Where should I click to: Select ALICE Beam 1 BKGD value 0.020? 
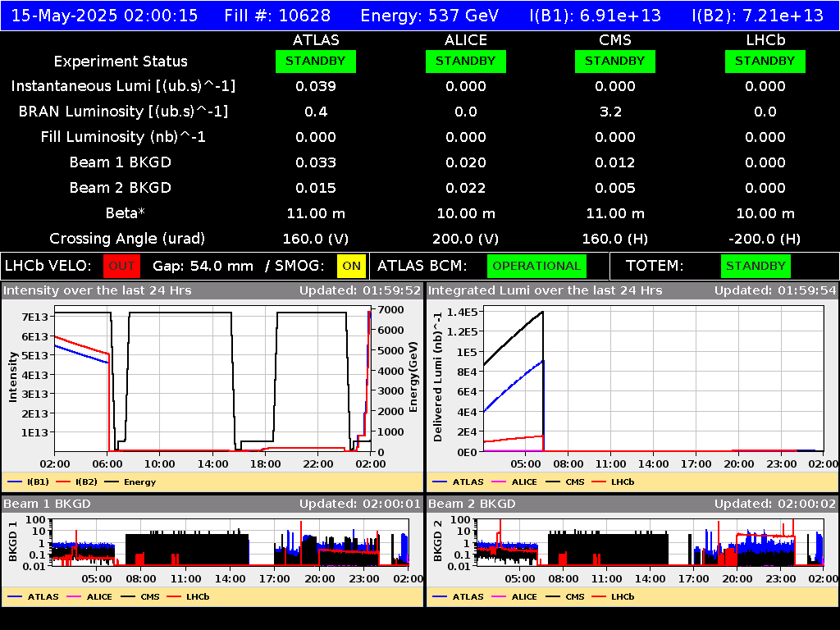(x=466, y=162)
